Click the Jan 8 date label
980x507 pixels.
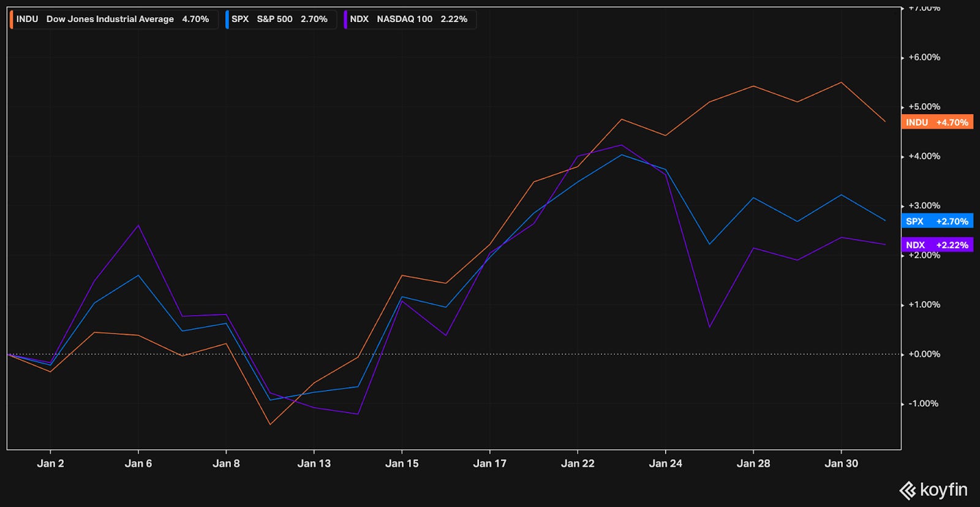pyautogui.click(x=226, y=463)
